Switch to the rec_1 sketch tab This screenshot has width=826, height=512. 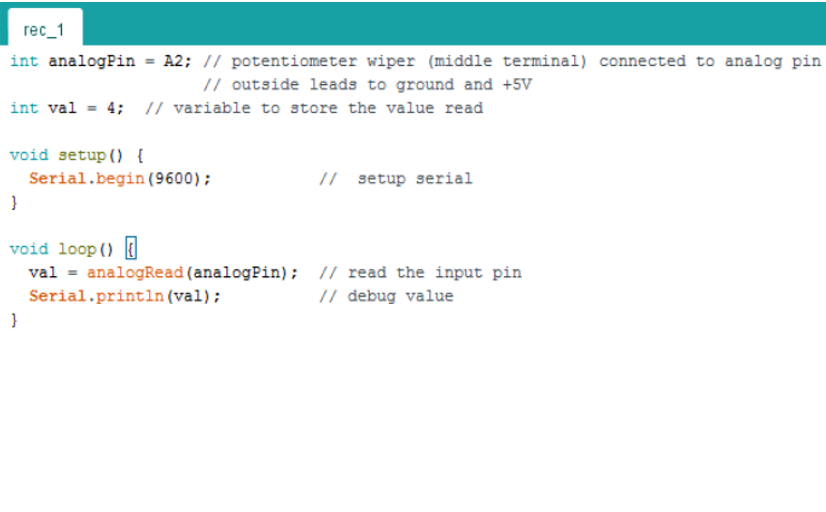[x=42, y=30]
